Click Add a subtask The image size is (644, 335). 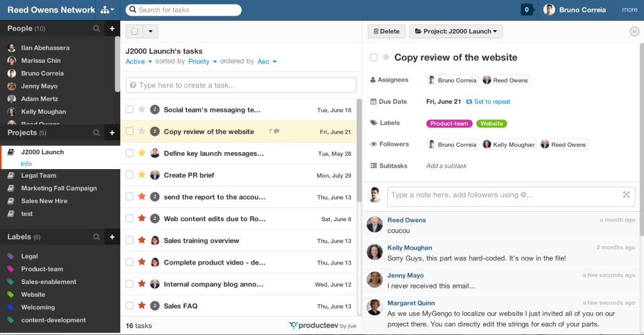[447, 166]
